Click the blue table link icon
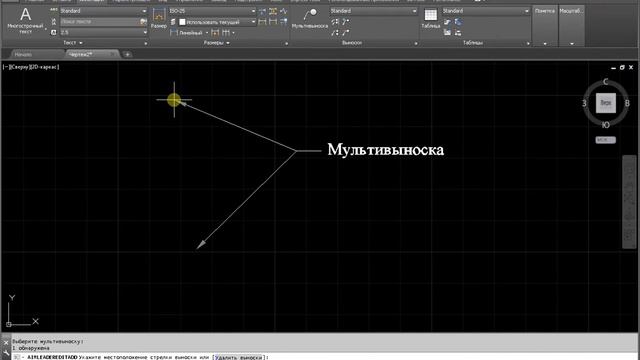This screenshot has width=640, height=360. pos(458,22)
